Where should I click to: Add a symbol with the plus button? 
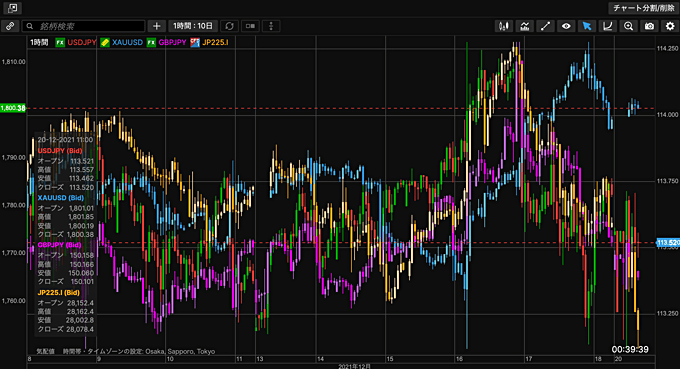coord(157,26)
